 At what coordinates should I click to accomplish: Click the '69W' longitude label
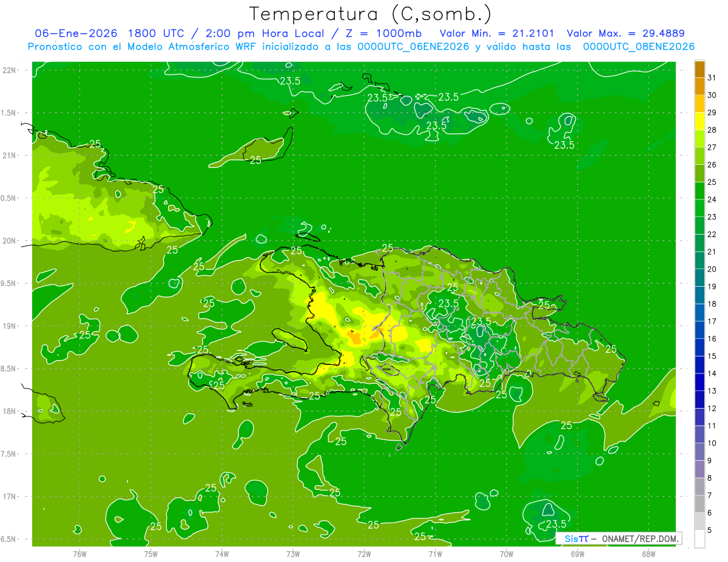click(x=578, y=554)
